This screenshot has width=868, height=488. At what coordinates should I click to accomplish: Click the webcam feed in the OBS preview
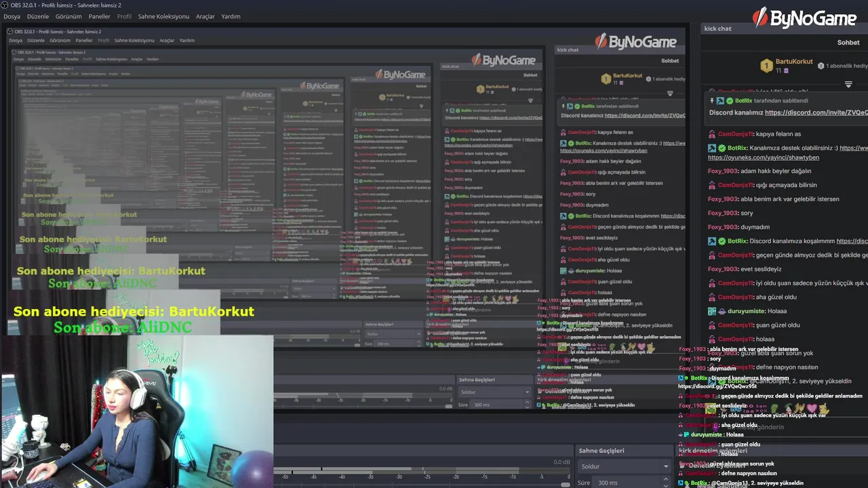pos(136,411)
